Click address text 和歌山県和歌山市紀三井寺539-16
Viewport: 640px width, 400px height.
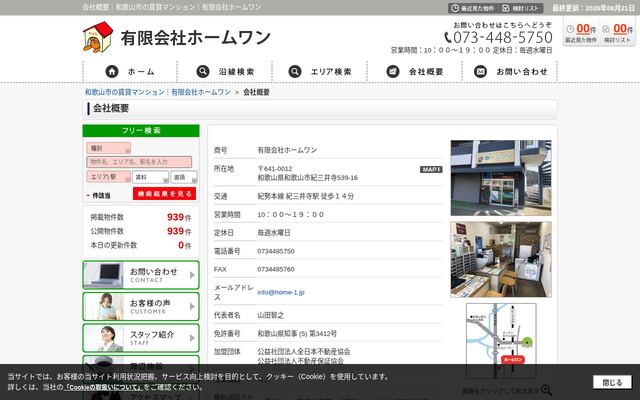click(x=307, y=178)
